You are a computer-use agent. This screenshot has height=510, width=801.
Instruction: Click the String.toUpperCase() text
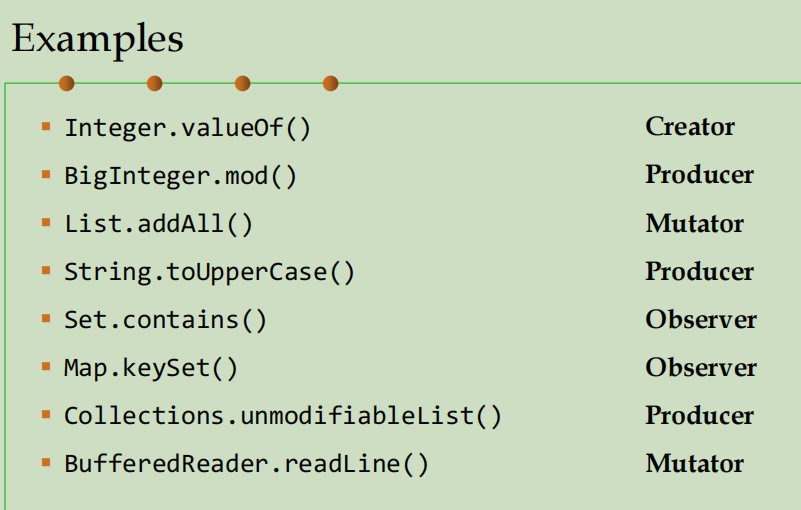[x=209, y=272]
